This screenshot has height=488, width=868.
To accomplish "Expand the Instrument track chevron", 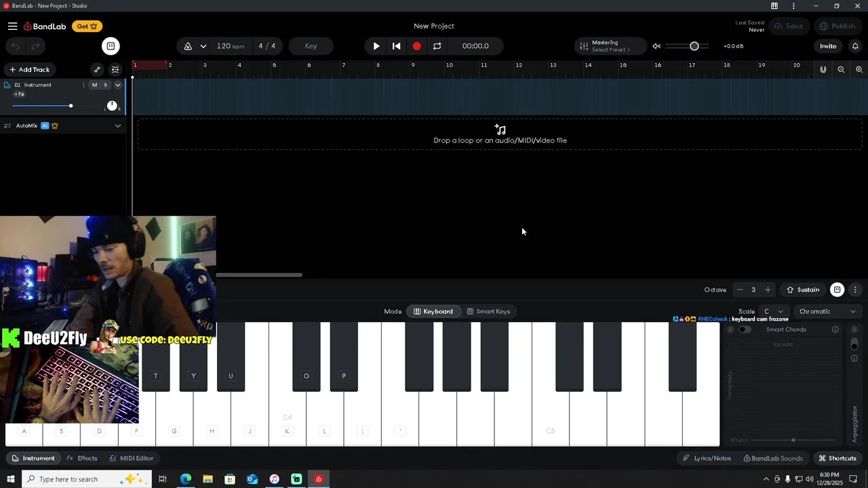I will 117,85.
